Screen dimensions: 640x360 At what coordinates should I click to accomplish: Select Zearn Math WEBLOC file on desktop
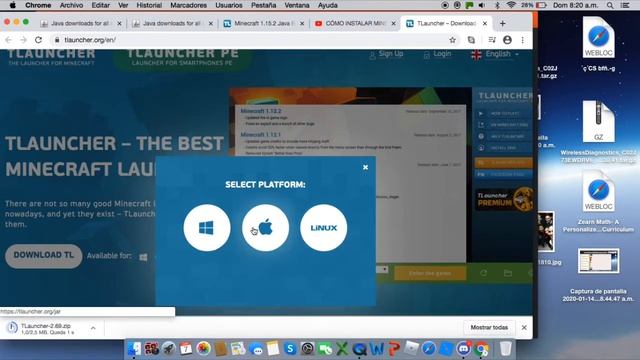[598, 192]
